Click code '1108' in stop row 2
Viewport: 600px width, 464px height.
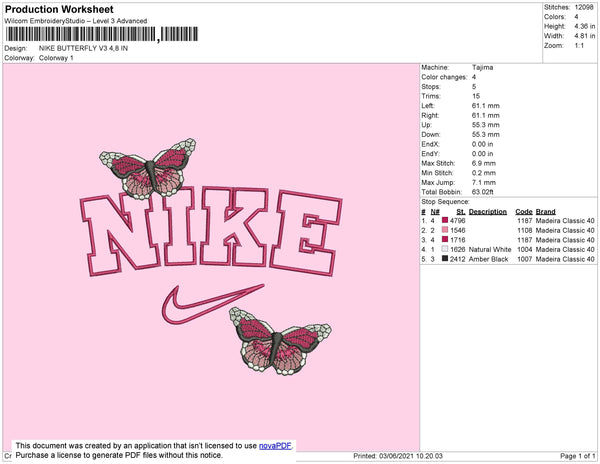click(525, 230)
